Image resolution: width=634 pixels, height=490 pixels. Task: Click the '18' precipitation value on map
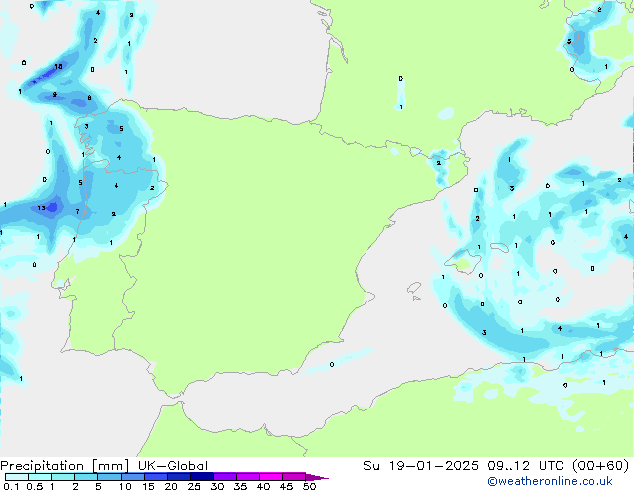click(58, 66)
